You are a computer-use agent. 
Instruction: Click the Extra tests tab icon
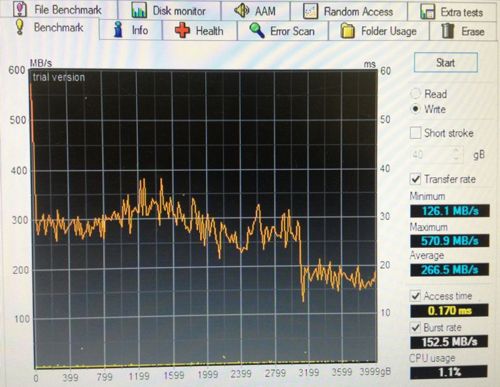[427, 12]
